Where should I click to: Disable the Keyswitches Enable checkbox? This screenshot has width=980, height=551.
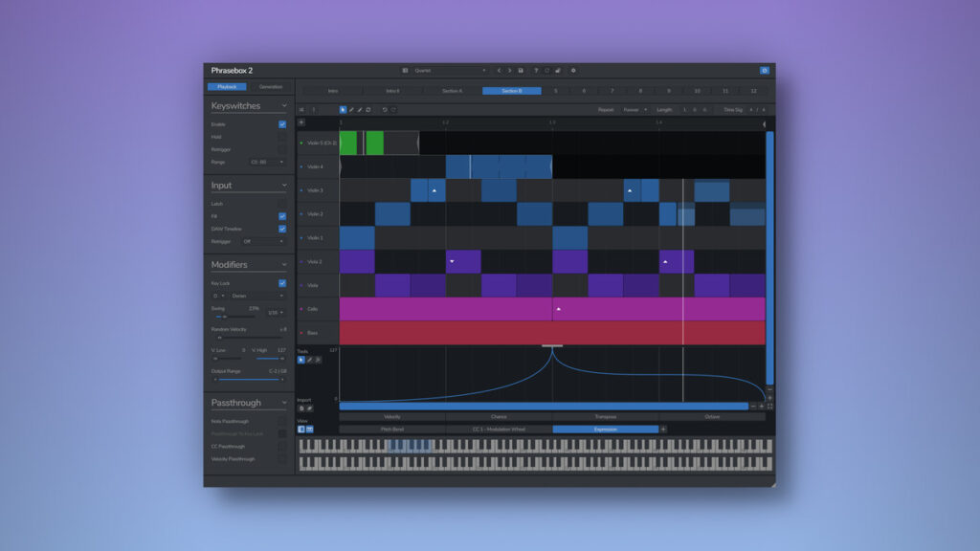282,124
